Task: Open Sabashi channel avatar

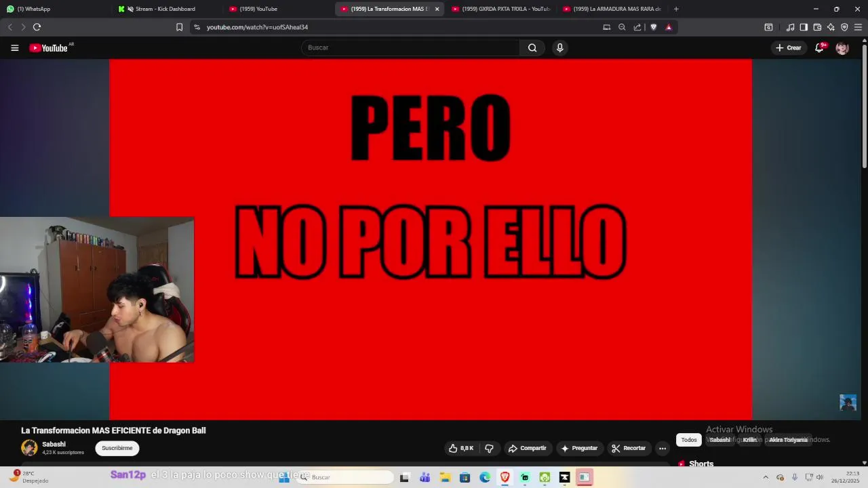Action: tap(29, 448)
